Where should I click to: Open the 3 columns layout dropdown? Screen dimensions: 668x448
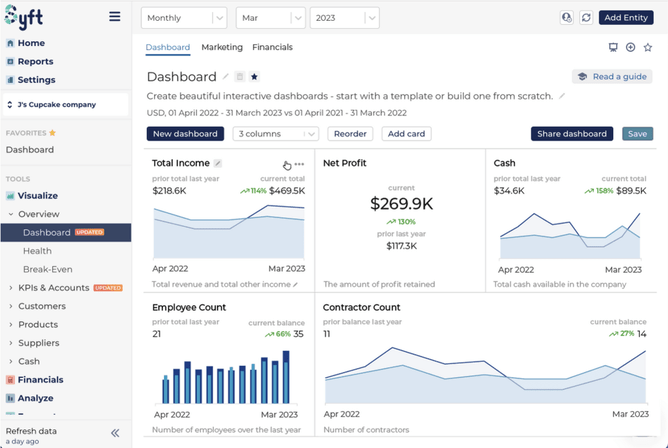[x=276, y=134]
